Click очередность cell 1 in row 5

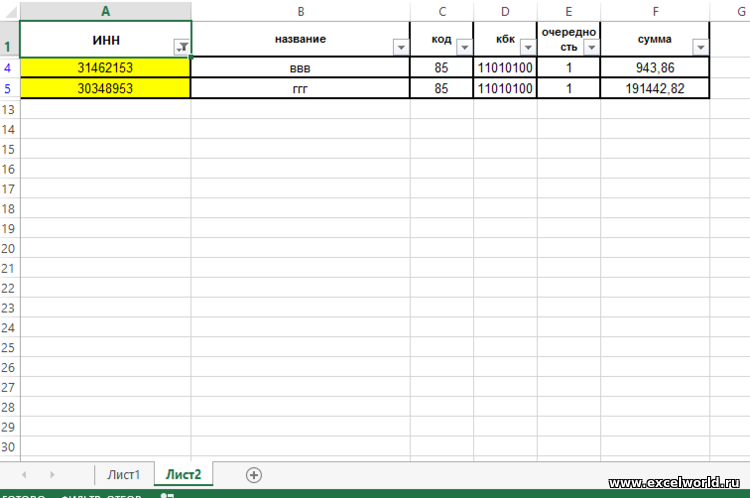569,89
